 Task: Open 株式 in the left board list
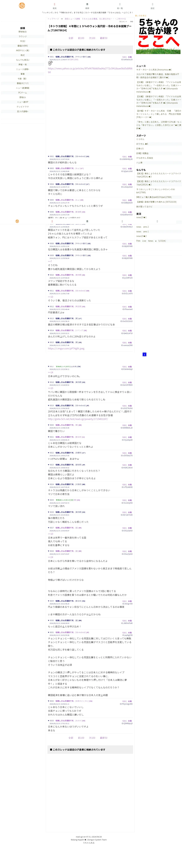click(x=23, y=55)
